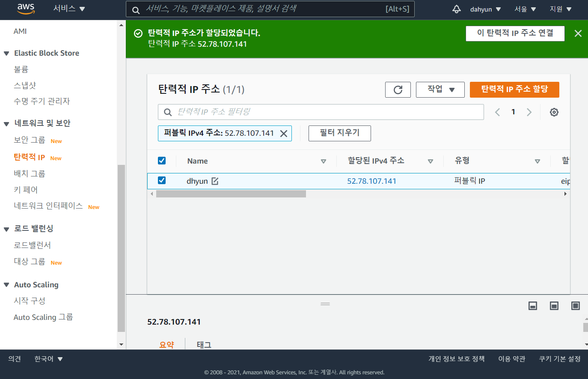The width and height of the screenshot is (588, 379).
Task: Open the 지원 support dropdown
Action: point(561,9)
